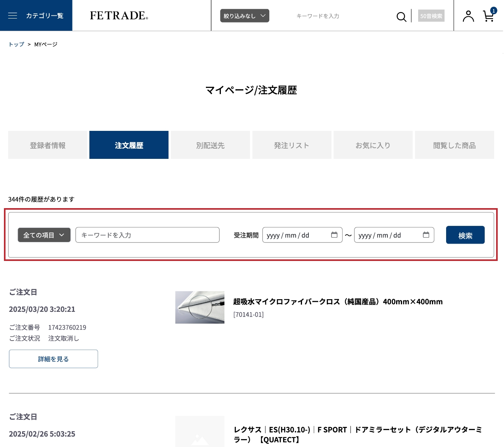Open the 別配送先 tab

(x=210, y=145)
